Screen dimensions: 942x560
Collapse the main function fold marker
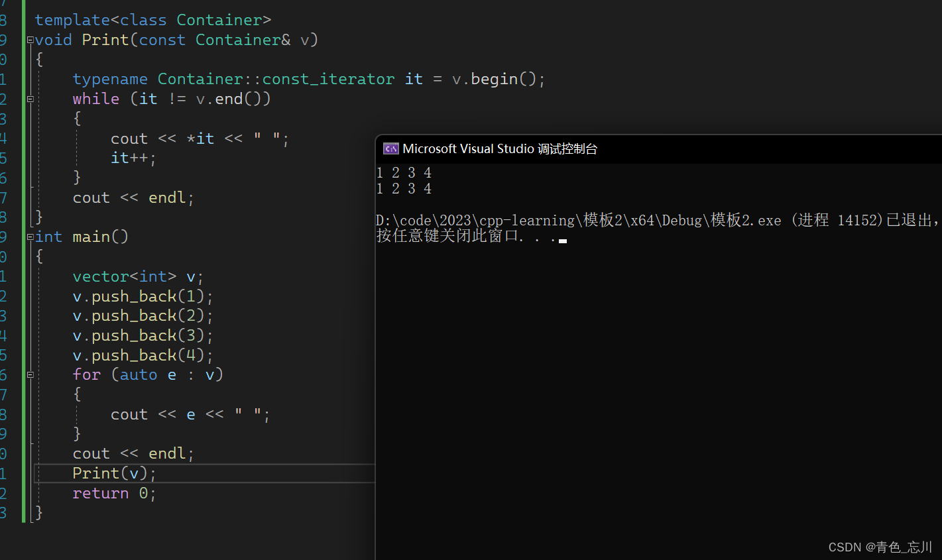30,237
